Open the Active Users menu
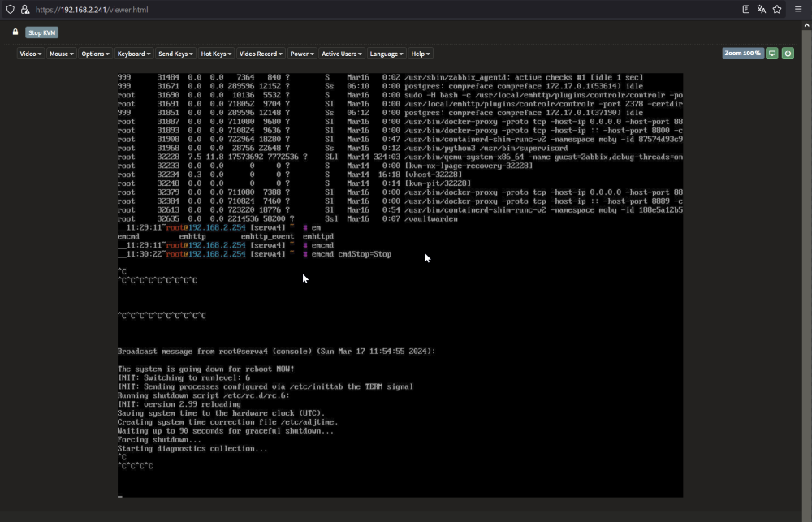Image resolution: width=812 pixels, height=522 pixels. [x=342, y=54]
